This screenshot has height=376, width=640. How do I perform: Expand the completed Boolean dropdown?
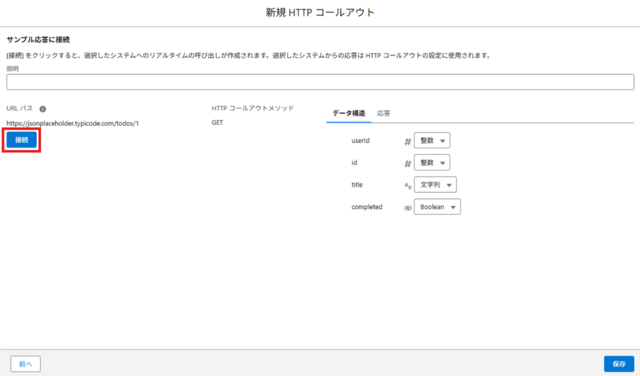[437, 207]
